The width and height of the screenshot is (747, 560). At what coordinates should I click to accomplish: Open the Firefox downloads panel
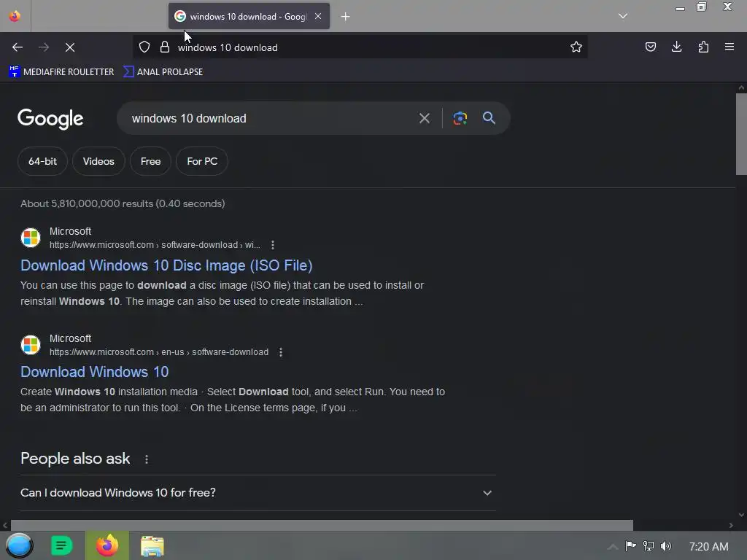676,47
